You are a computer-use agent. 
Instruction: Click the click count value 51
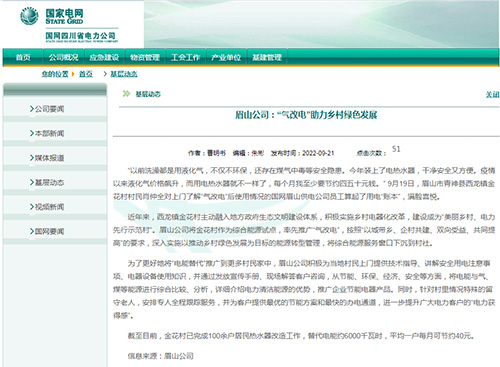coord(396,149)
